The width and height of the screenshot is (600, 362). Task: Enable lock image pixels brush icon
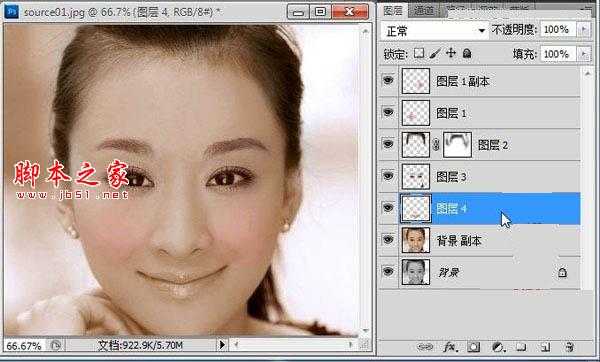click(435, 53)
